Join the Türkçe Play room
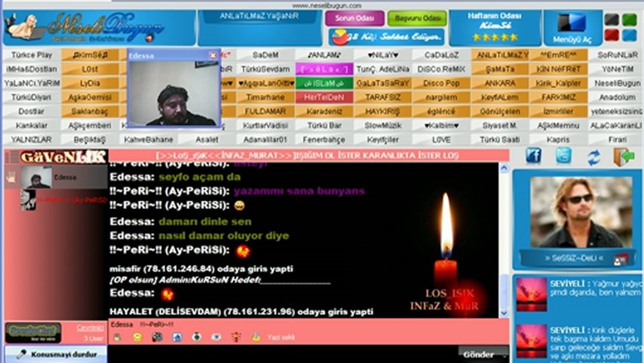This screenshot has height=363, width=644. tap(31, 55)
